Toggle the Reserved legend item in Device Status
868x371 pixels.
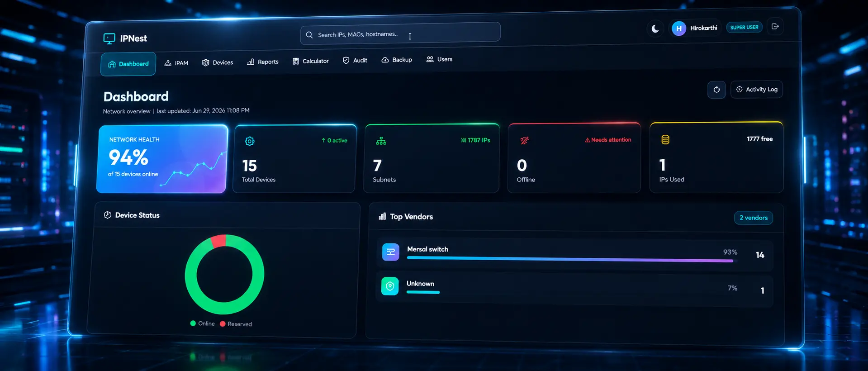click(x=236, y=324)
